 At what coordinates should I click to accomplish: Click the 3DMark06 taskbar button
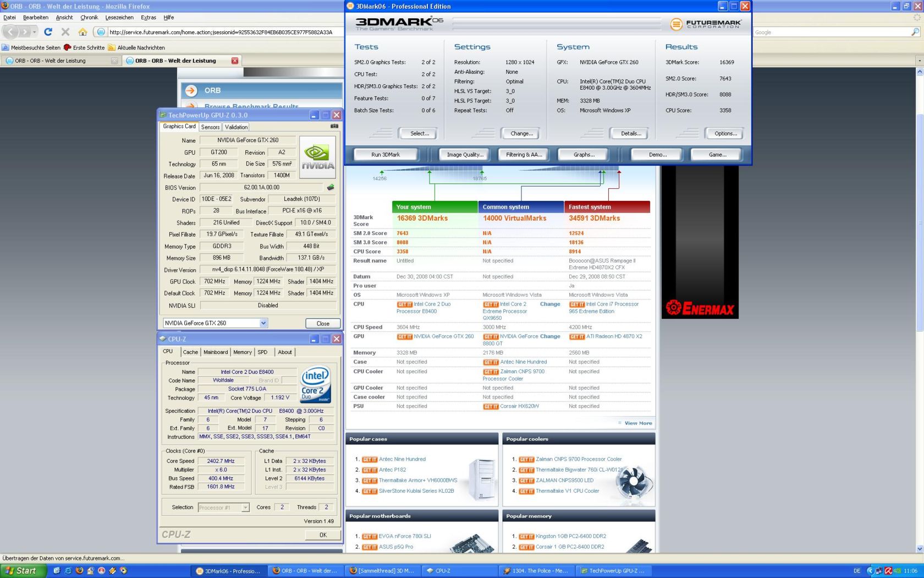pyautogui.click(x=229, y=571)
